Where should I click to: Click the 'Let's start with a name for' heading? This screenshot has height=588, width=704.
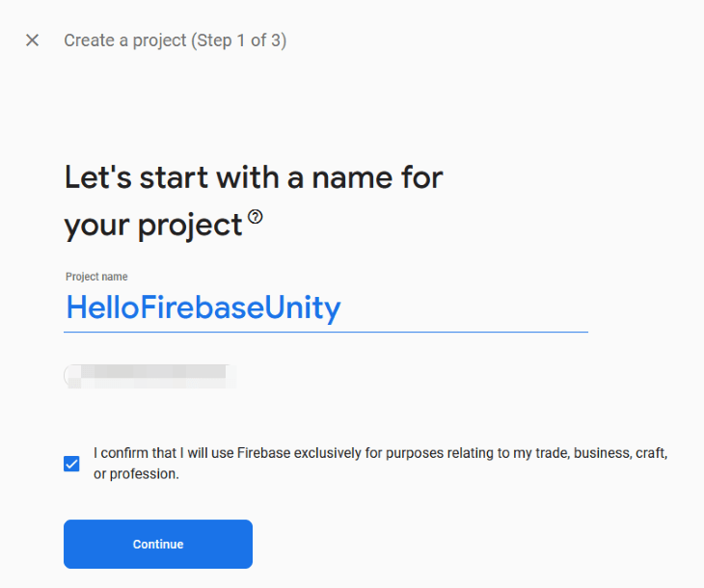tap(254, 177)
